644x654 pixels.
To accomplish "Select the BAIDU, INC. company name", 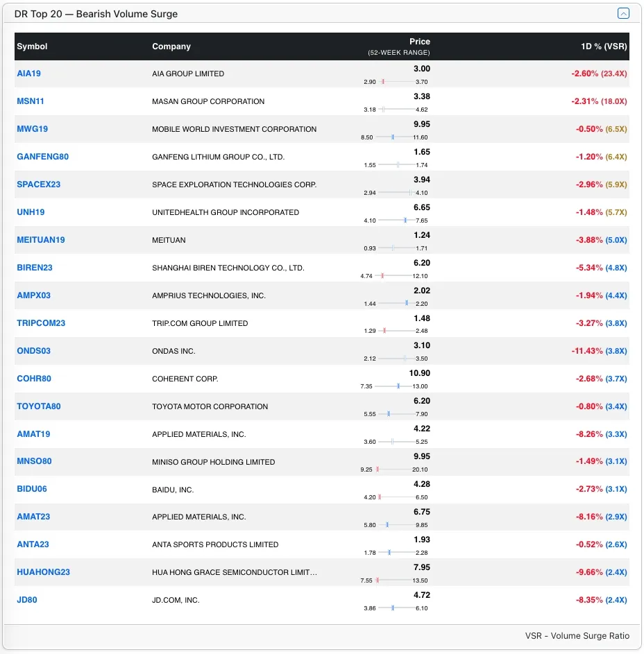I will pyautogui.click(x=173, y=490).
